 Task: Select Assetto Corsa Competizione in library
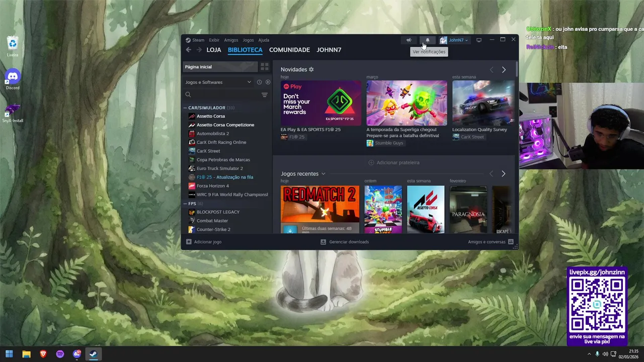point(225,125)
